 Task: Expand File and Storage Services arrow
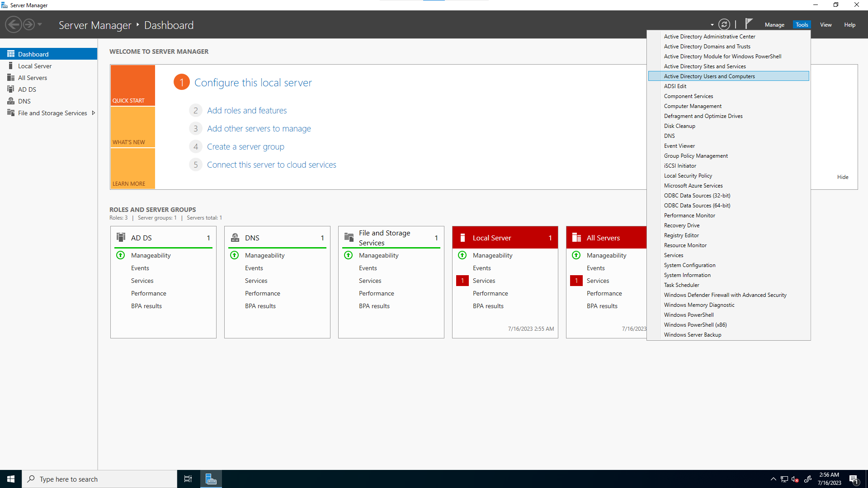coord(94,113)
